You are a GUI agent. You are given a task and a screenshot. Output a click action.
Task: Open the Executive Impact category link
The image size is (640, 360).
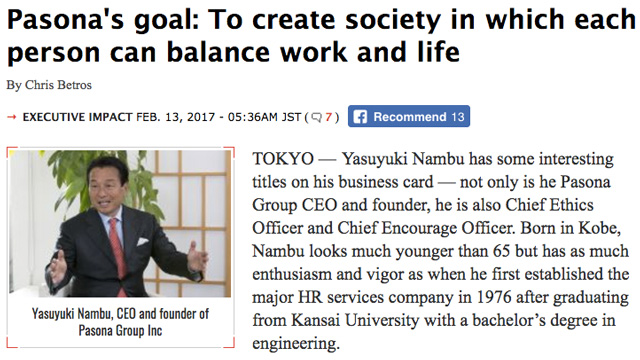77,117
